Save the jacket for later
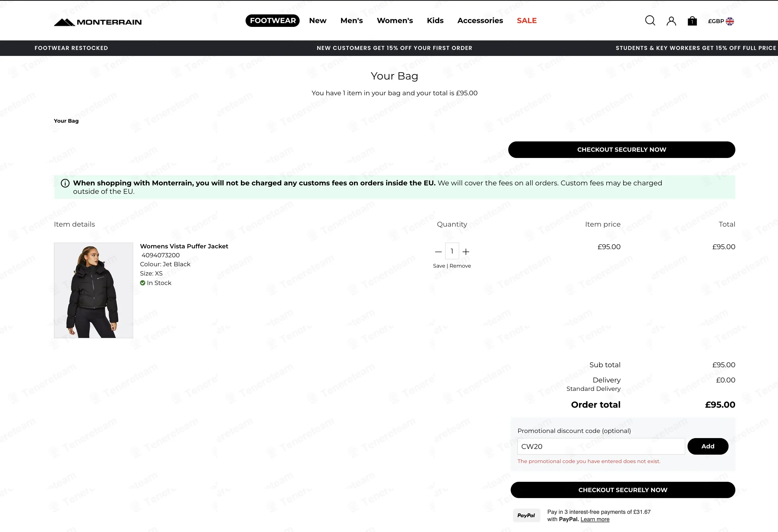The height and width of the screenshot is (532, 778). tap(439, 266)
